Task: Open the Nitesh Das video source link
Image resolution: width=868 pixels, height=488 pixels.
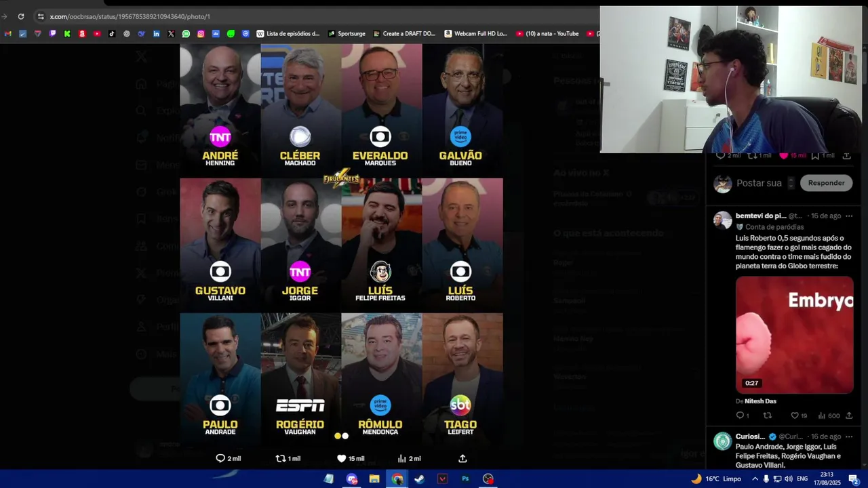Action: coord(760,401)
